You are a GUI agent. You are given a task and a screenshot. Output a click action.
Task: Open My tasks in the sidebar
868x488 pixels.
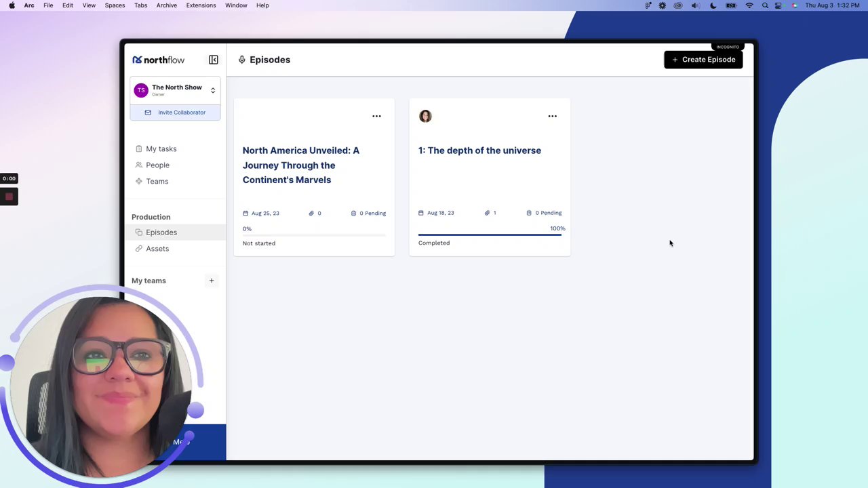tap(161, 148)
